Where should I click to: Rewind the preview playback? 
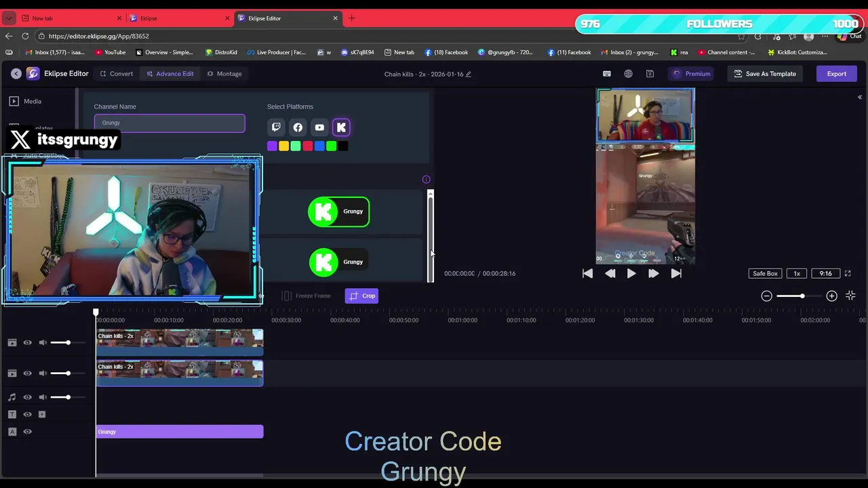point(610,273)
